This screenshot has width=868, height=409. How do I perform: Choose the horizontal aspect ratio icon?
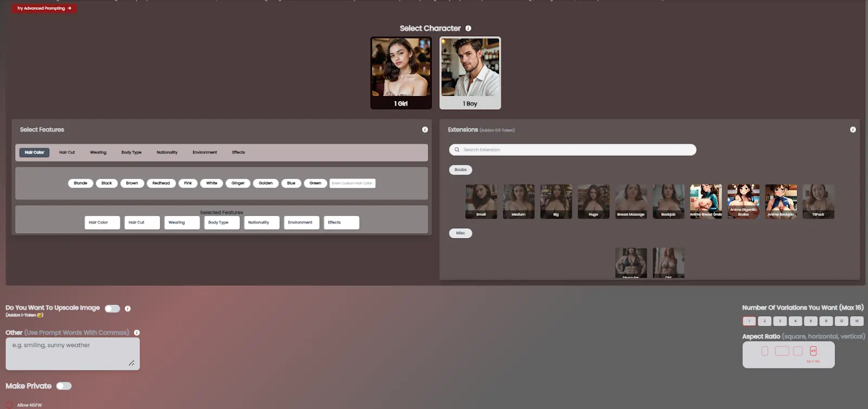click(x=782, y=351)
